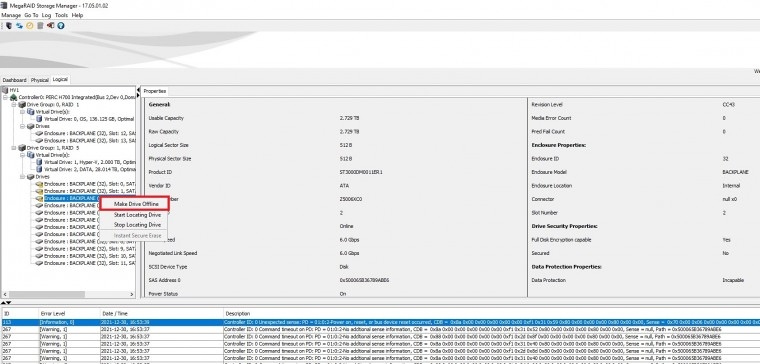The width and height of the screenshot is (760, 364).
Task: Collapse Virtual Drive(s) under Drive Group 1
Action: 22,155
